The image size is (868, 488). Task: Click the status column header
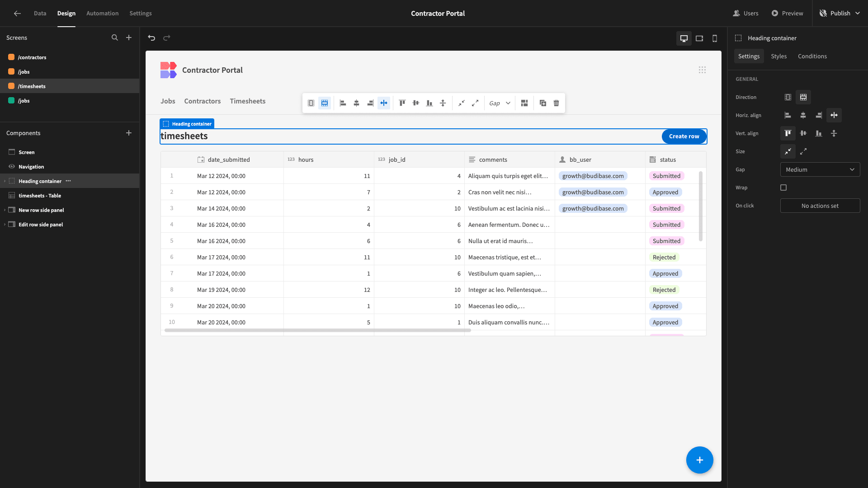point(675,160)
